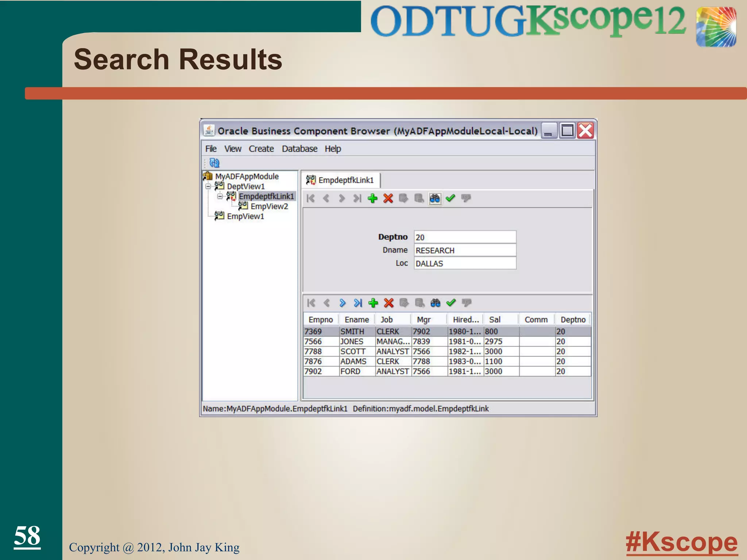Click Hired cell 1983-0...
Image resolution: width=747 pixels, height=560 pixels.
465,361
